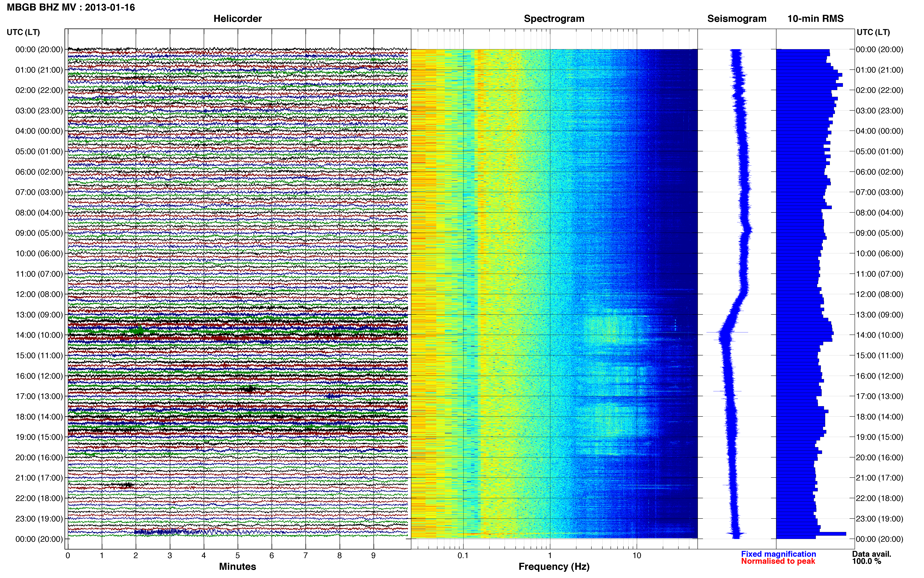Click left time label '17:00 (13:00)'

[39, 396]
